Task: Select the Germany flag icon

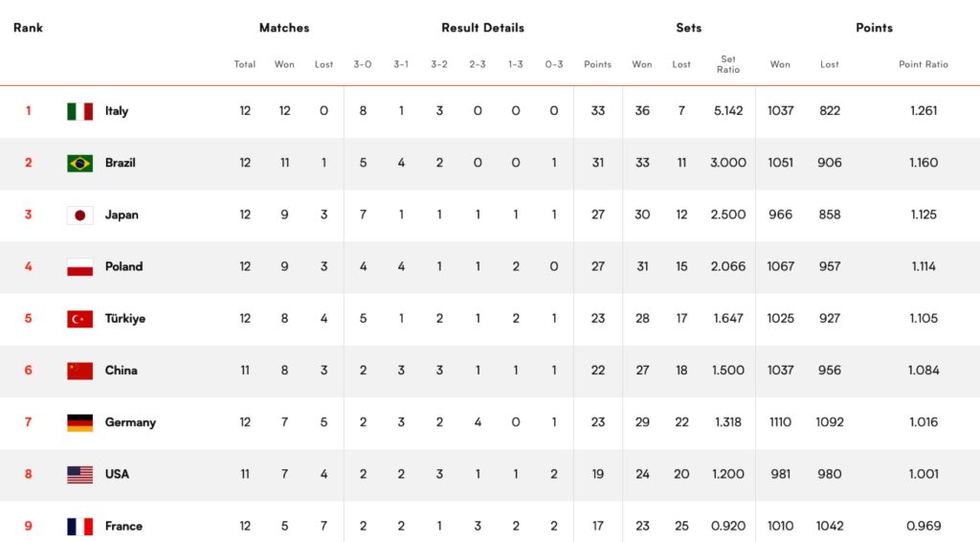Action: tap(80, 422)
